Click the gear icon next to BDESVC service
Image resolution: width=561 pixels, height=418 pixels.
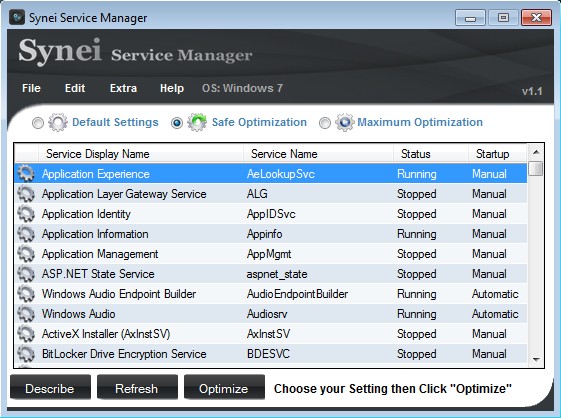[x=26, y=354]
